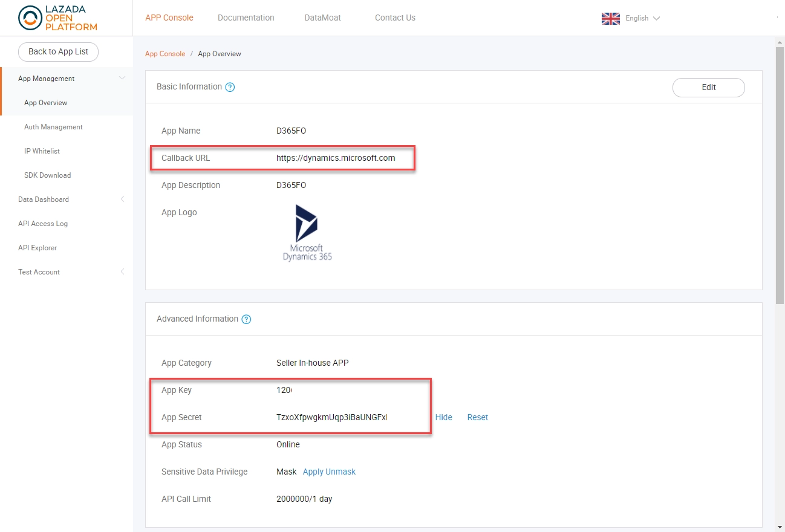Open the Basic Information help icon
This screenshot has width=785, height=532.
tap(230, 87)
